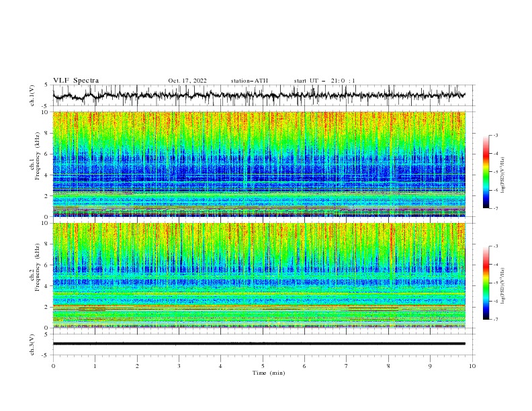Click time-axis tick label "8"
The width and height of the screenshot is (532, 411).
[388, 366]
